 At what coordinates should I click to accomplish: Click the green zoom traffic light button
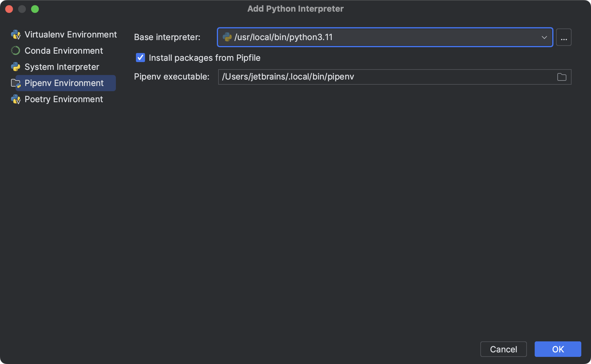click(35, 9)
